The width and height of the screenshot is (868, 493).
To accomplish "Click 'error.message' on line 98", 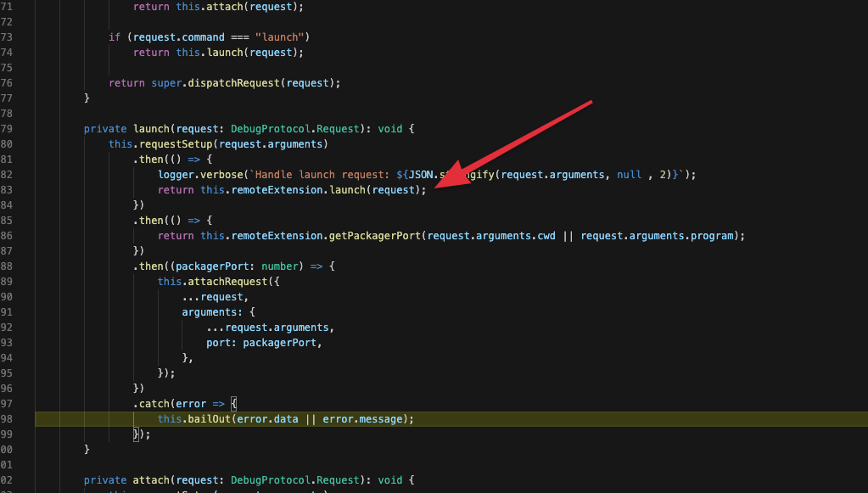I will tap(362, 419).
